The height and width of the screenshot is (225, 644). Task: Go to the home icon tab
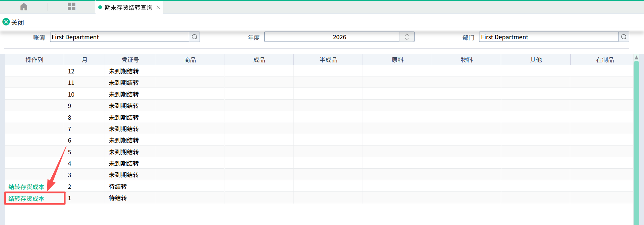click(x=24, y=7)
